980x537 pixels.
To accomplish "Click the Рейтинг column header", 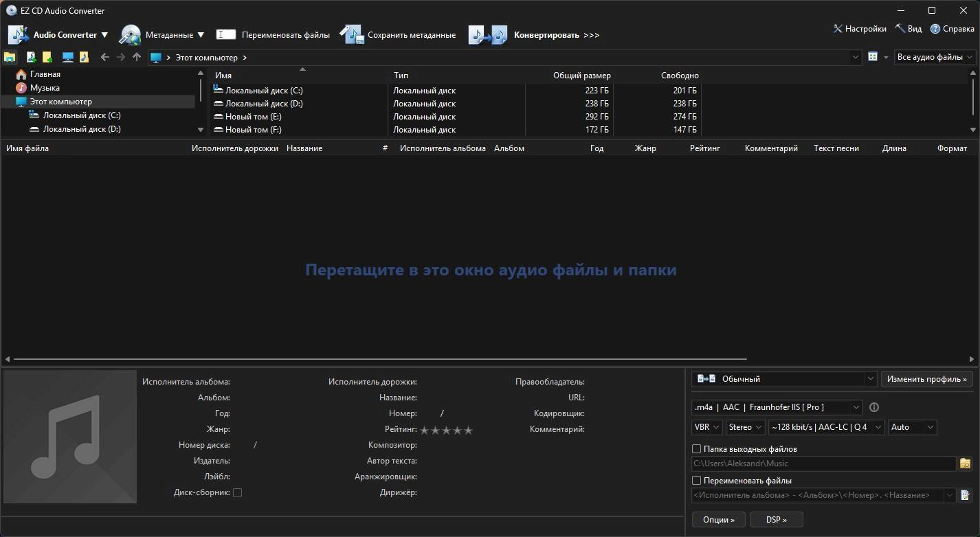I will 705,148.
